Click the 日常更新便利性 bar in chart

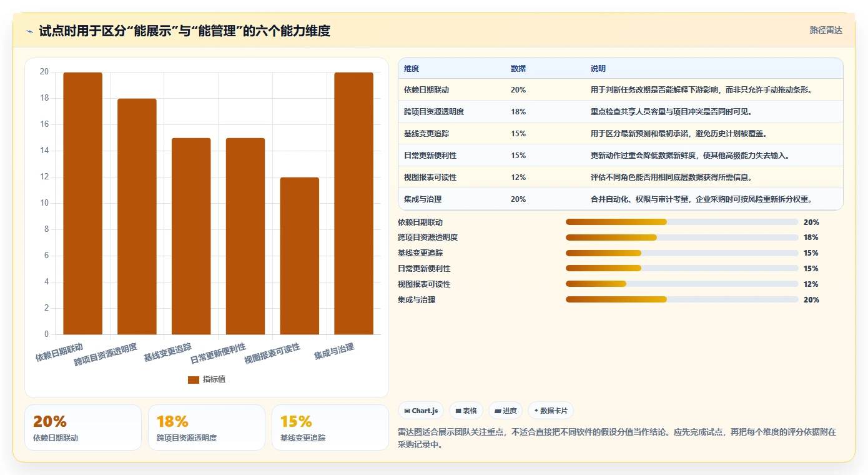click(x=245, y=236)
